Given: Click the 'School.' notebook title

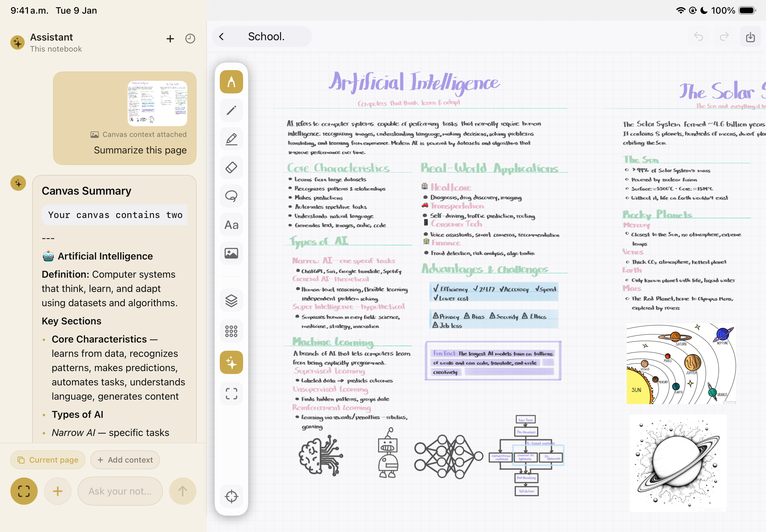Looking at the screenshot, I should [266, 36].
